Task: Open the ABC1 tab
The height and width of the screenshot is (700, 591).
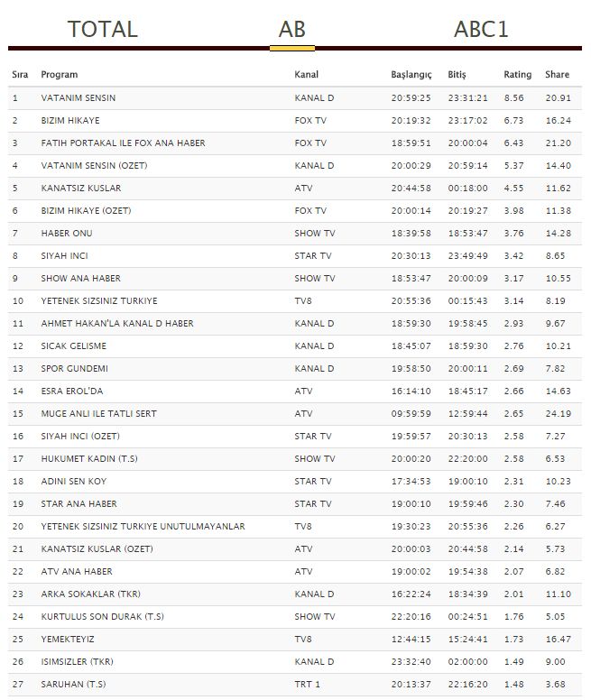Action: tap(481, 29)
